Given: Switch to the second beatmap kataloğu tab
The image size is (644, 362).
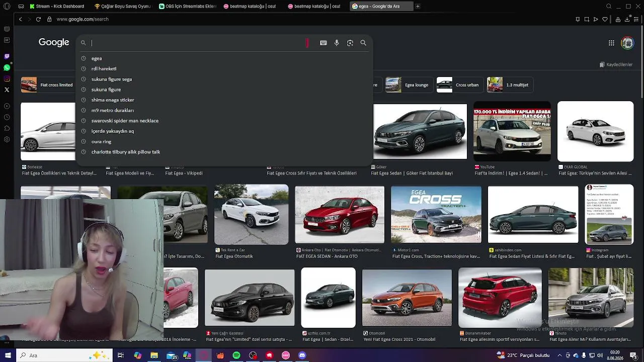Looking at the screenshot, I should point(316,6).
